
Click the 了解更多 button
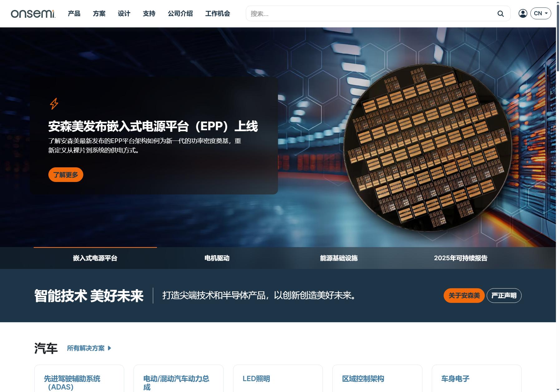click(x=66, y=175)
